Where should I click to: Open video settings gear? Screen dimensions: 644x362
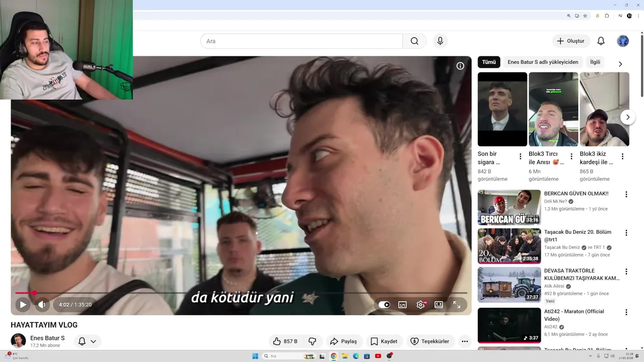(x=421, y=305)
